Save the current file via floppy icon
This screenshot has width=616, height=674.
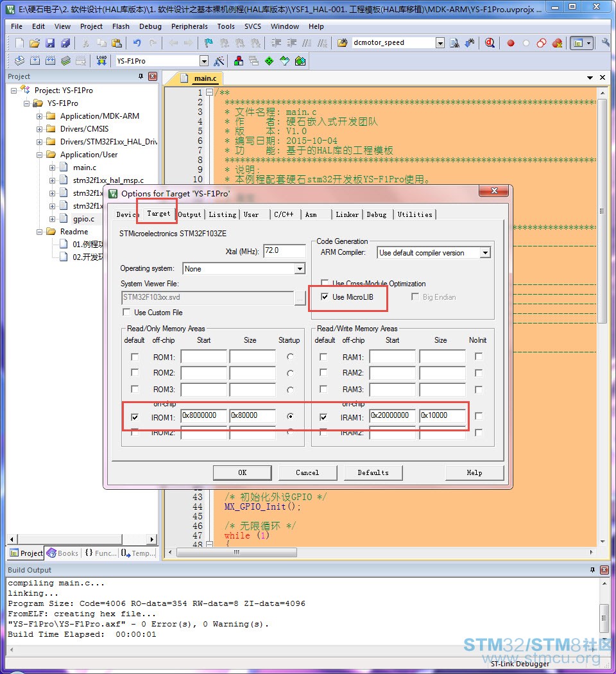[x=50, y=42]
